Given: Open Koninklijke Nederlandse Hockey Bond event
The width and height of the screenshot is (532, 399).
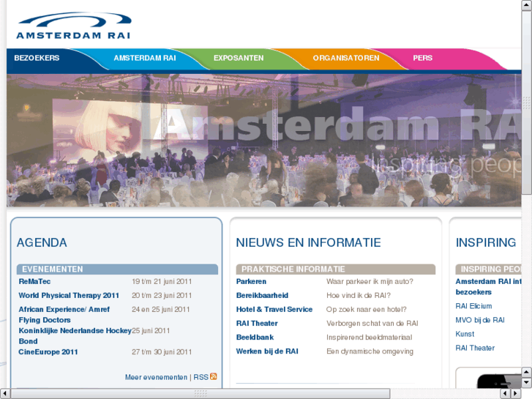Looking at the screenshot, I should [75, 336].
